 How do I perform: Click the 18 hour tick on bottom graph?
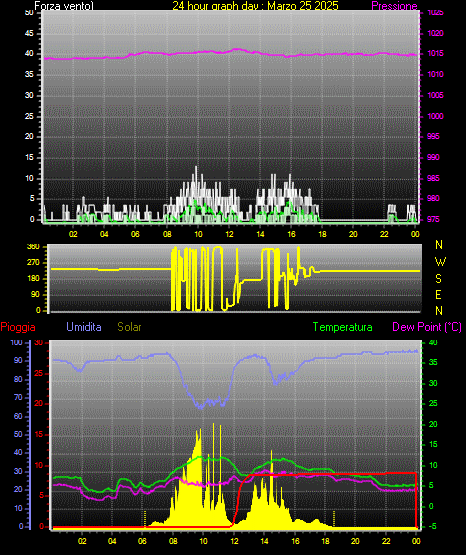point(325,541)
